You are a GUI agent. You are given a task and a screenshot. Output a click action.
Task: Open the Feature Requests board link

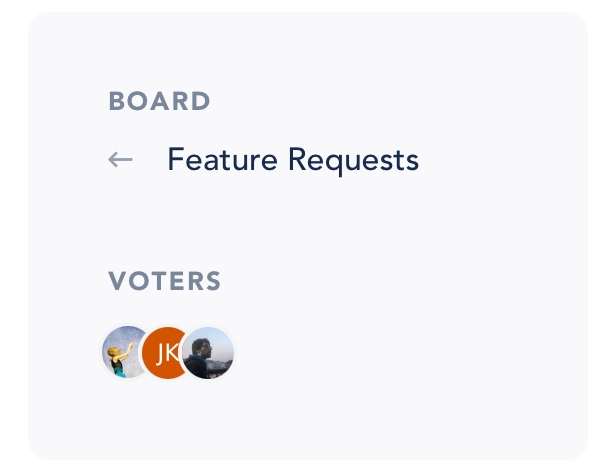(x=293, y=160)
